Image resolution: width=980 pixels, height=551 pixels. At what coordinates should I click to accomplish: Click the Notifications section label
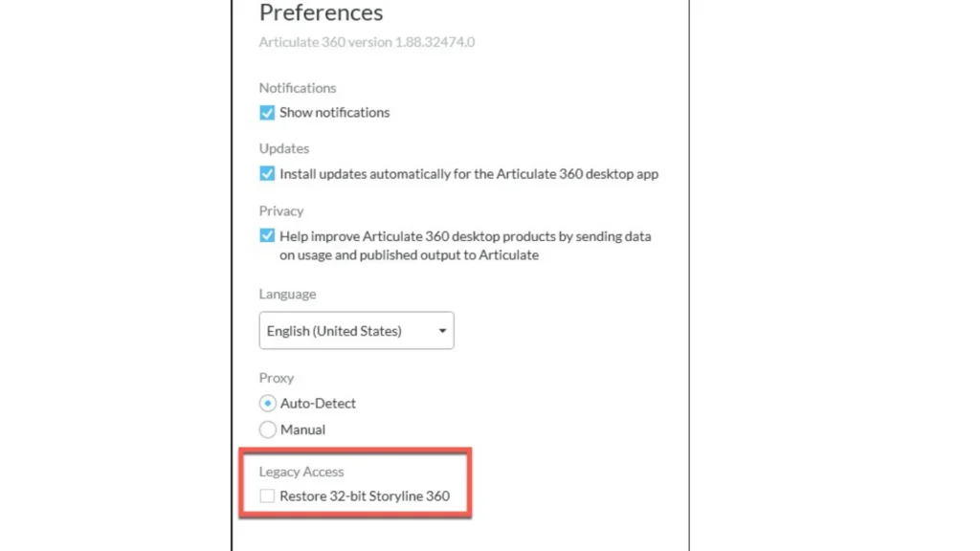coord(298,87)
